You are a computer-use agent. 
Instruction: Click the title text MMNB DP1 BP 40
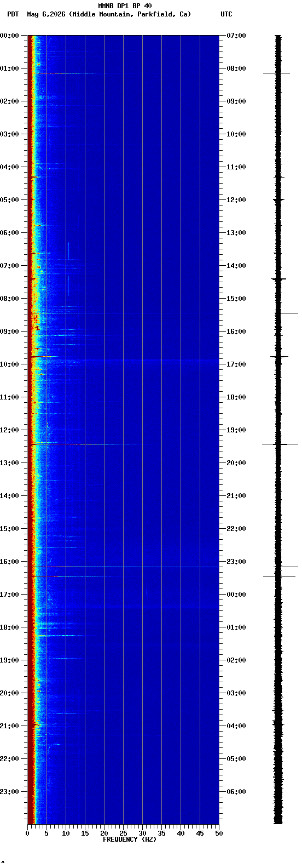click(125, 6)
